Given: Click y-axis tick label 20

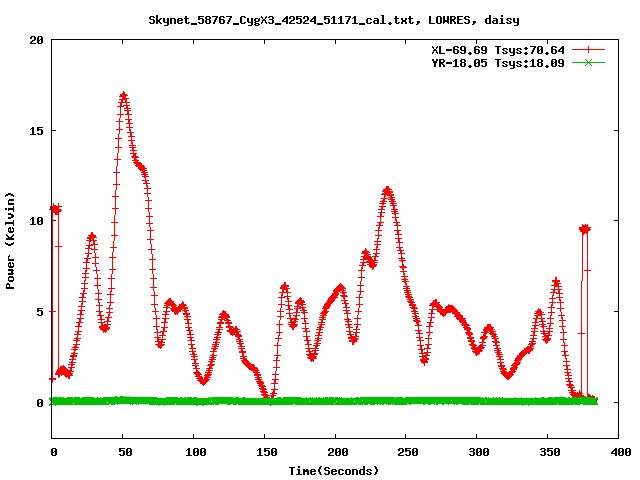Looking at the screenshot, I should [36, 40].
